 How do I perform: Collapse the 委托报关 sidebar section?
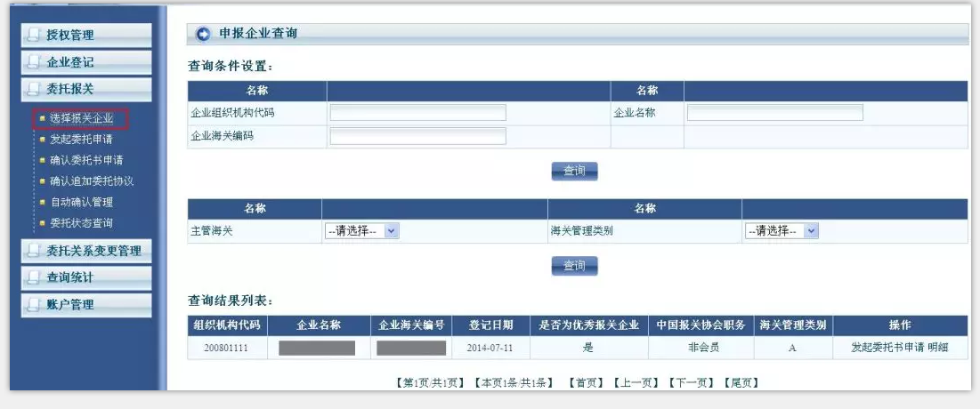(86, 89)
